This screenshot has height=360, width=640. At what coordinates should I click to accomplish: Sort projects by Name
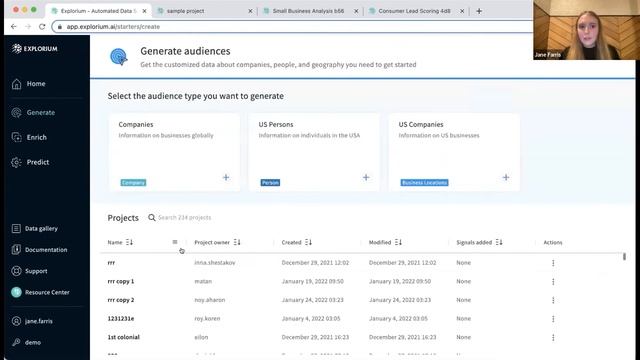tap(129, 242)
